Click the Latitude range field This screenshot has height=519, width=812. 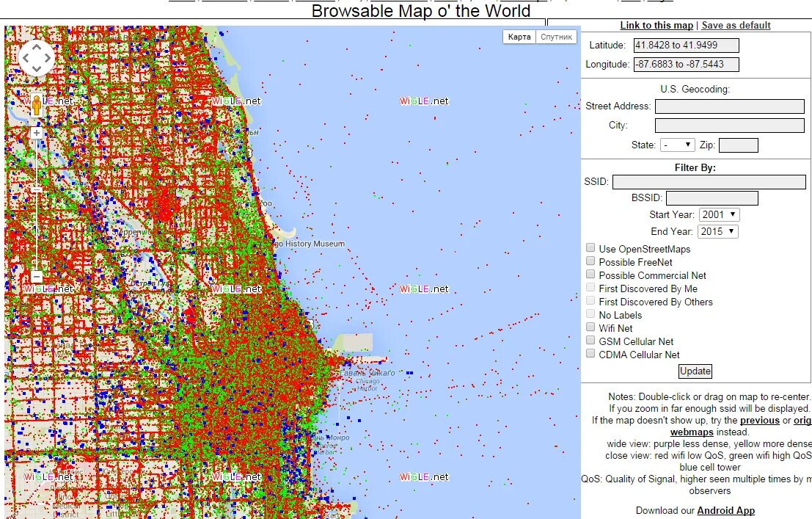click(x=686, y=45)
